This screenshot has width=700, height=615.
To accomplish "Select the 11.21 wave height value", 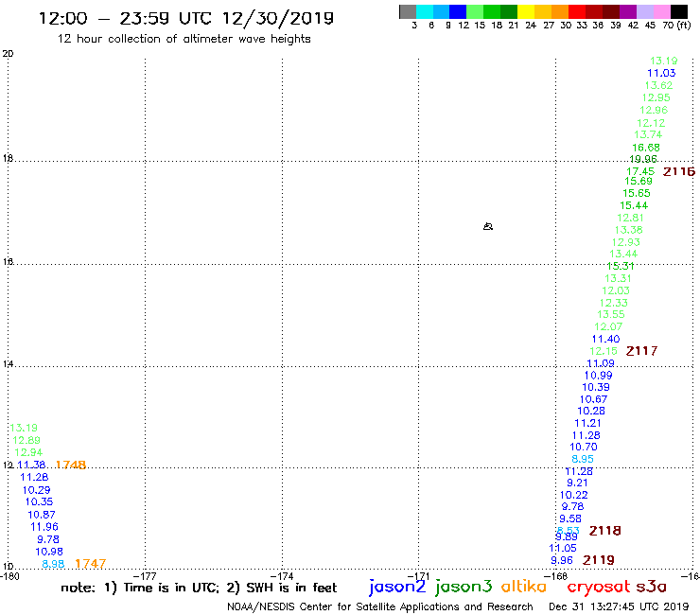I will pos(587,423).
